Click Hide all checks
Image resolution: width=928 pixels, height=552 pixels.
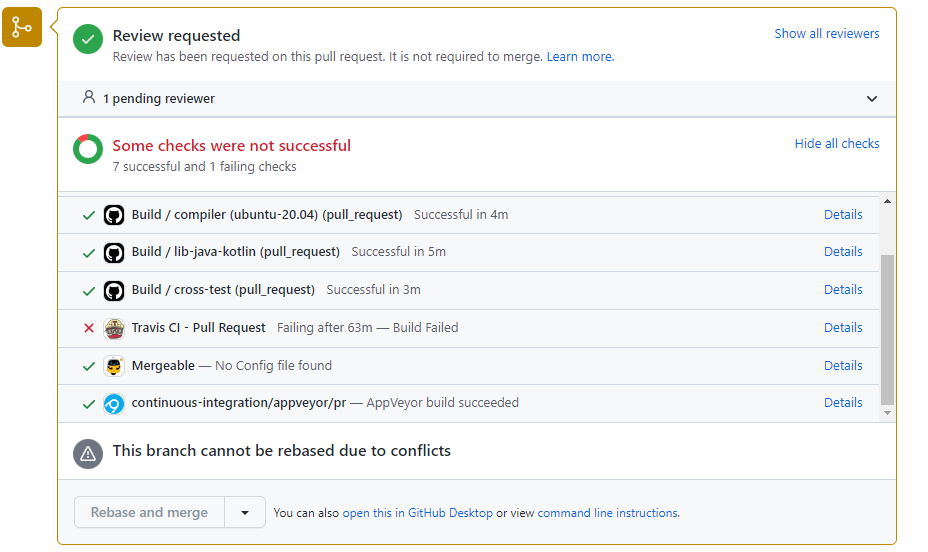pos(837,143)
